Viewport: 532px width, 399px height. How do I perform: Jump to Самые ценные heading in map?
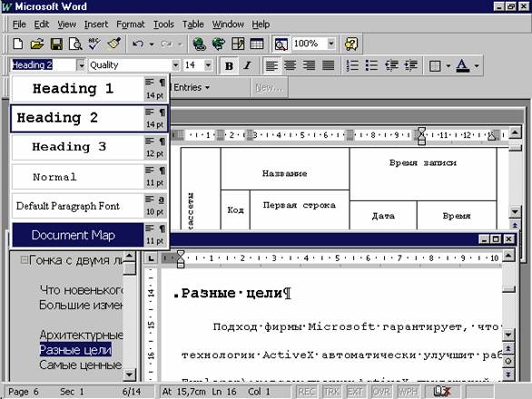[x=81, y=365]
